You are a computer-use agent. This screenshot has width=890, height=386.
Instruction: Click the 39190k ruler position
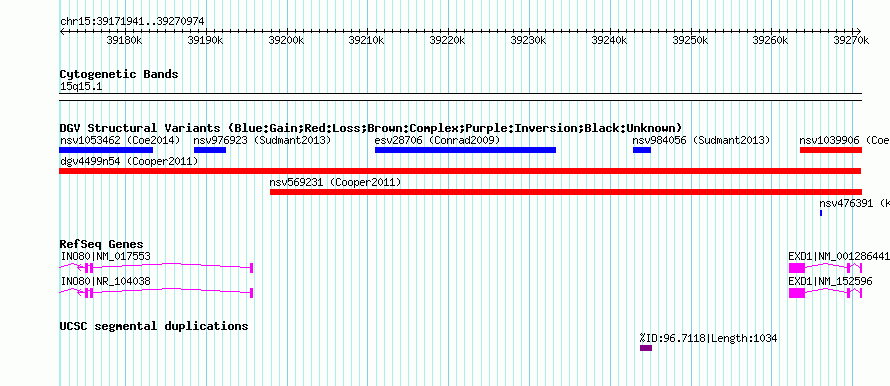click(x=205, y=40)
